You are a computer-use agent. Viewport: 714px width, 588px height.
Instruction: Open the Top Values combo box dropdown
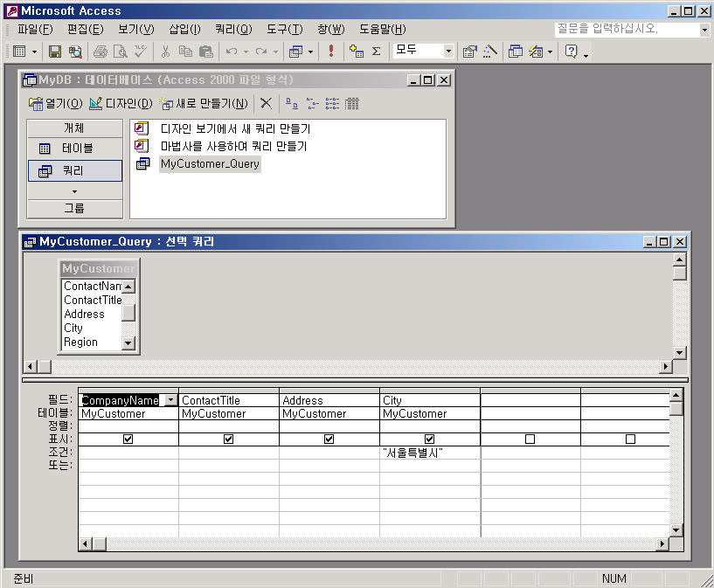click(x=448, y=51)
